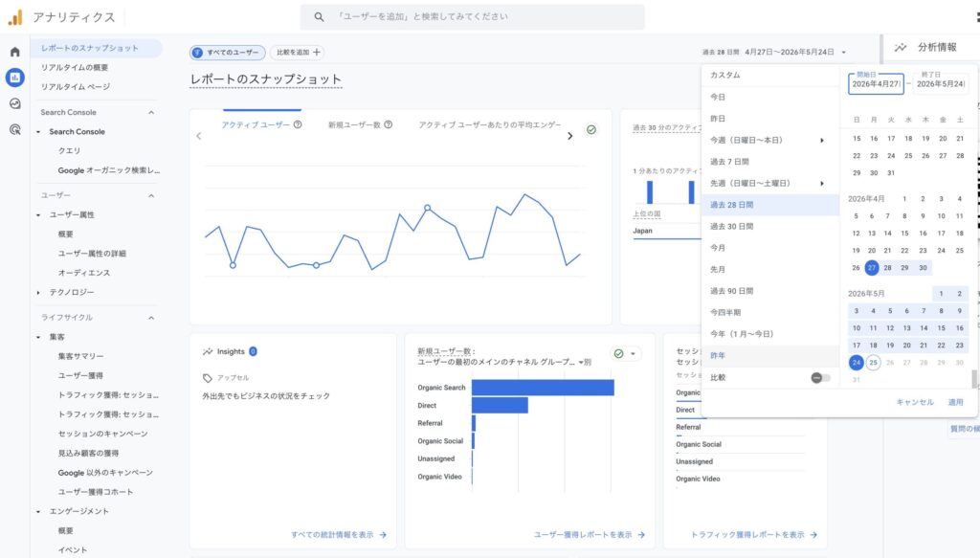The height and width of the screenshot is (558, 980).
Task: Pick May 24 in 2026年5月 calendar
Action: [857, 363]
